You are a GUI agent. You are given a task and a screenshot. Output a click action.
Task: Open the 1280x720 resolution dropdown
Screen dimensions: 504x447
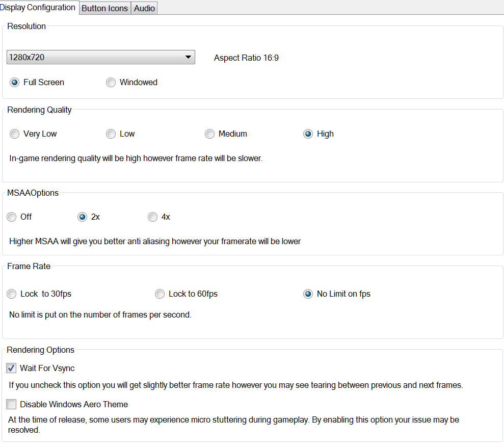[x=100, y=57]
